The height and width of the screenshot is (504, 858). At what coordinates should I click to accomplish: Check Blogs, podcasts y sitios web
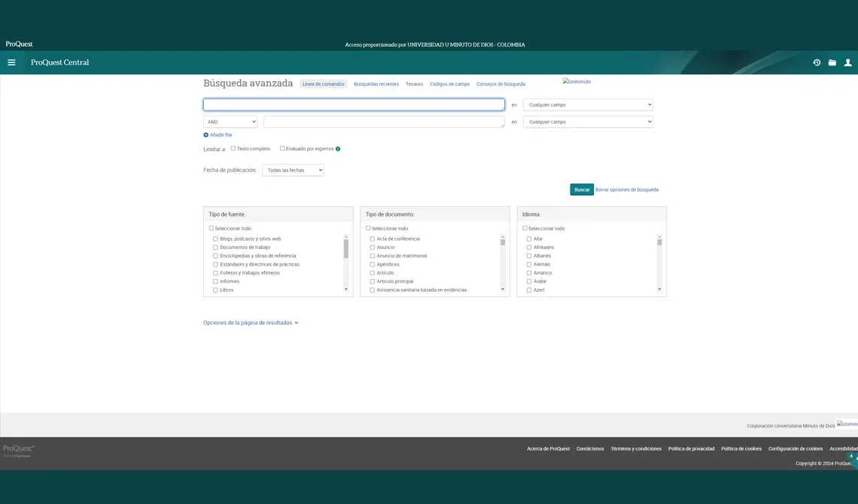[215, 239]
